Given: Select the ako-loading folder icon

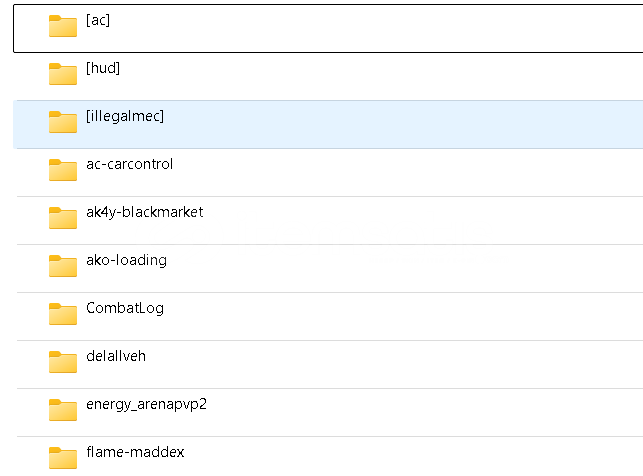Looking at the screenshot, I should tap(63, 266).
